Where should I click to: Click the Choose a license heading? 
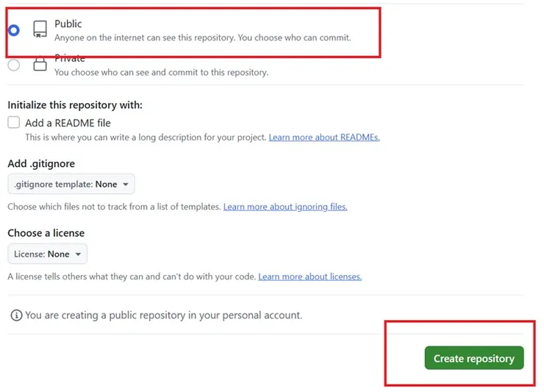(46, 233)
